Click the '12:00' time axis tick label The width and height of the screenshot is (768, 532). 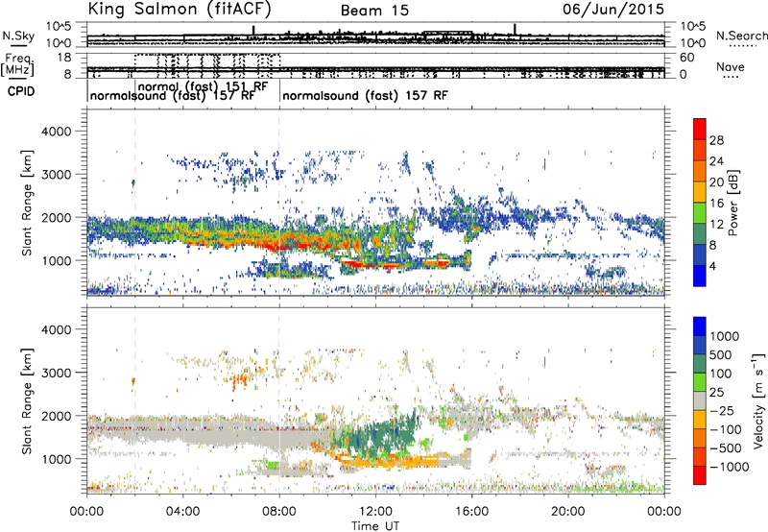coord(375,512)
